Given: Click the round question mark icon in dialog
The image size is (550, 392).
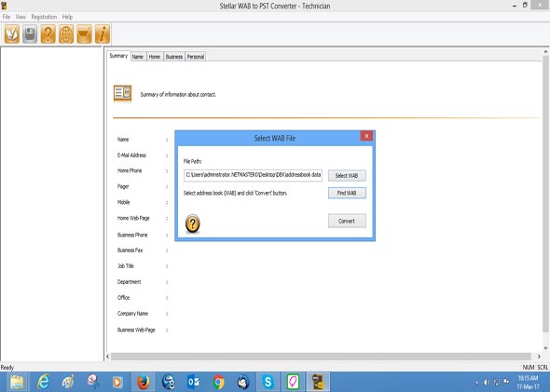Looking at the screenshot, I should tap(193, 223).
